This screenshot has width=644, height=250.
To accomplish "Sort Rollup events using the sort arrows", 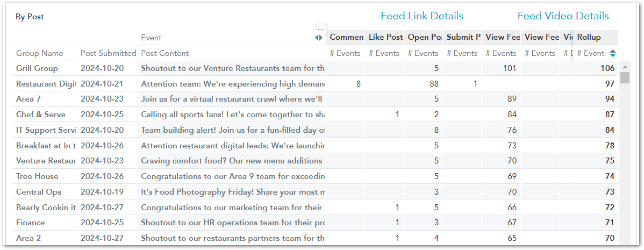I will point(613,53).
